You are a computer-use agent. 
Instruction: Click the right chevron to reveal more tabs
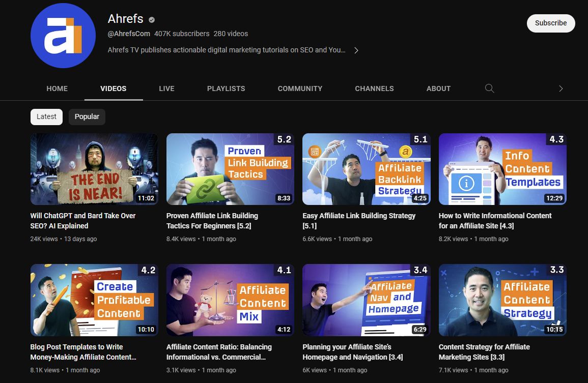561,89
